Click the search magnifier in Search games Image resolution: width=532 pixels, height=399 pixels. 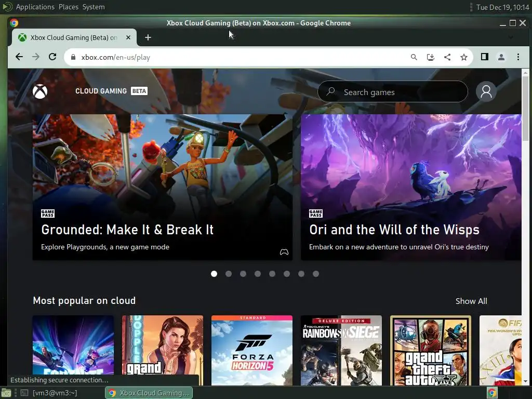tap(330, 91)
